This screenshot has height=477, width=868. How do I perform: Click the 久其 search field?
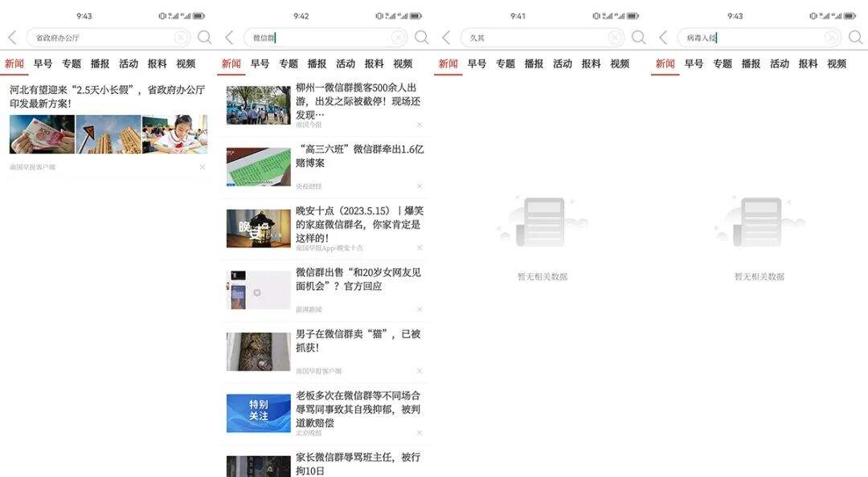[x=542, y=38]
